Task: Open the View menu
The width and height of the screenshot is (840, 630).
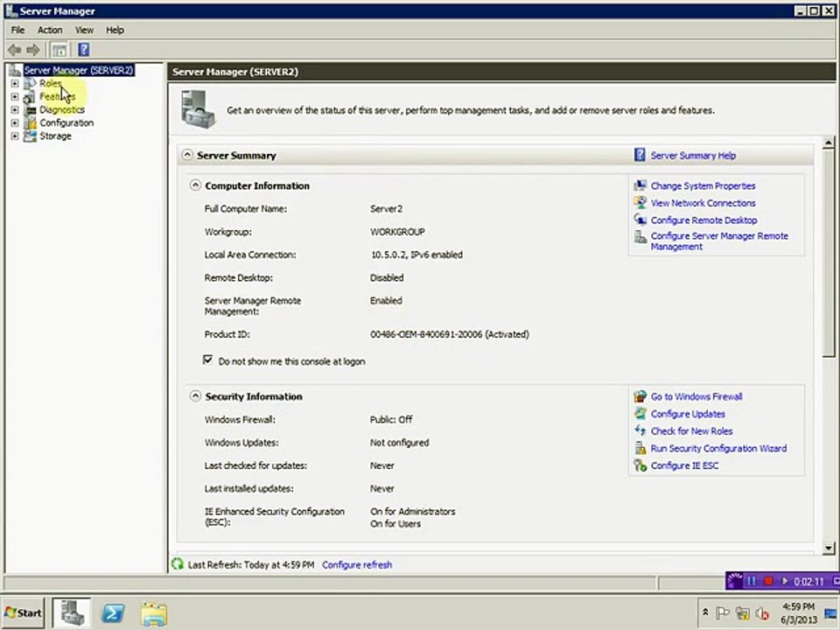Action: coord(84,30)
